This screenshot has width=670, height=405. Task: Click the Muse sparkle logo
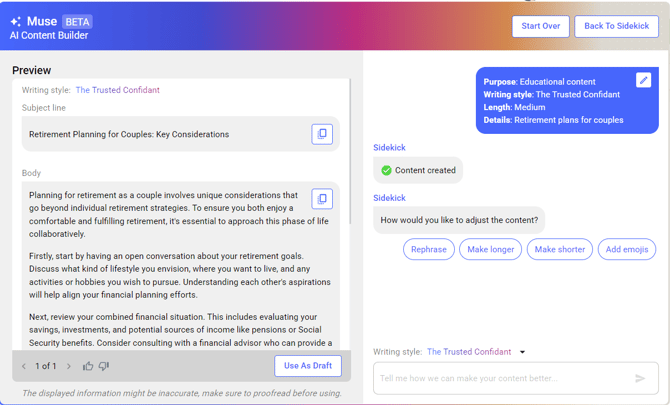16,21
